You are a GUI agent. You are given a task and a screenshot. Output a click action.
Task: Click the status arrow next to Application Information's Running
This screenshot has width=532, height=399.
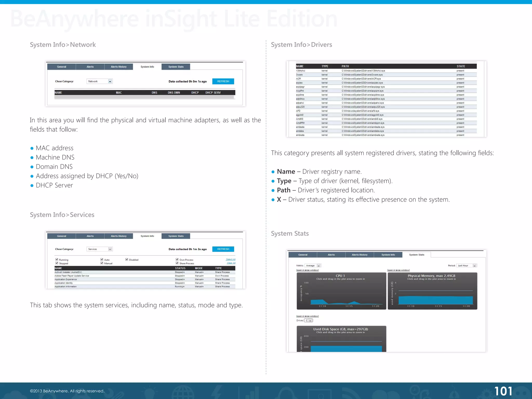184,287
